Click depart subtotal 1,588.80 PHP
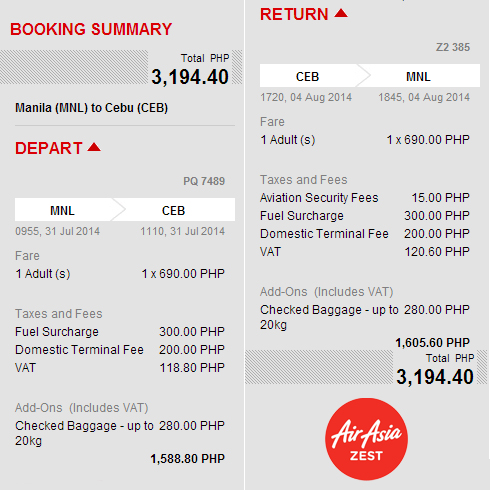Screen dimensions: 490x490 (x=188, y=459)
